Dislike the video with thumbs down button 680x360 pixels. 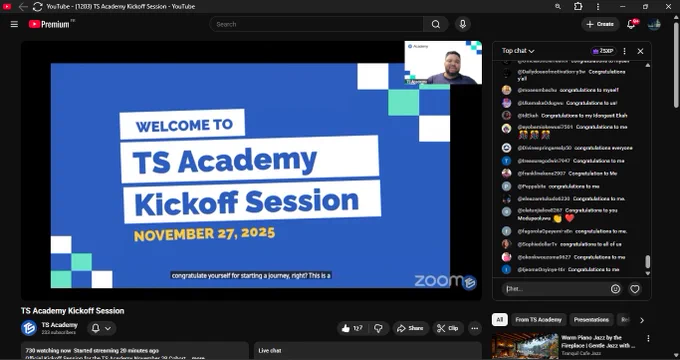[x=378, y=328]
